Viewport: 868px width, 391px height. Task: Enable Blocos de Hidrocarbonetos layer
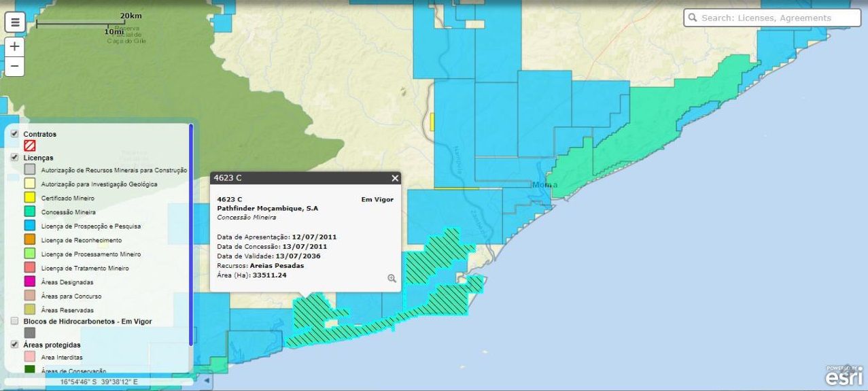[14, 321]
